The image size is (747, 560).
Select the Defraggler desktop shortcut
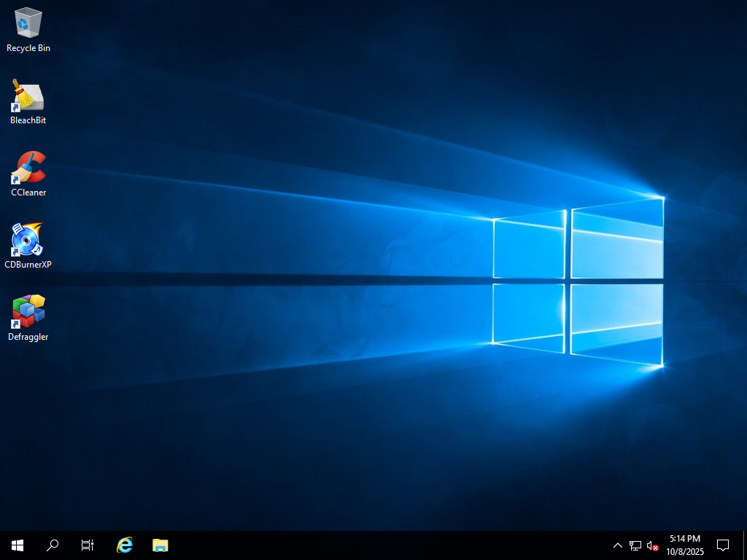[28, 318]
